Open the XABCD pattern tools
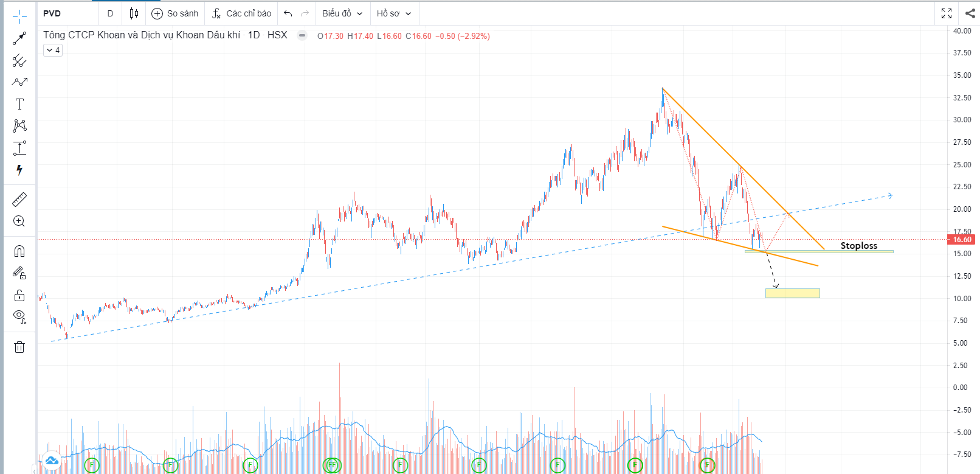Viewport: 980px width, 474px height. 19,126
